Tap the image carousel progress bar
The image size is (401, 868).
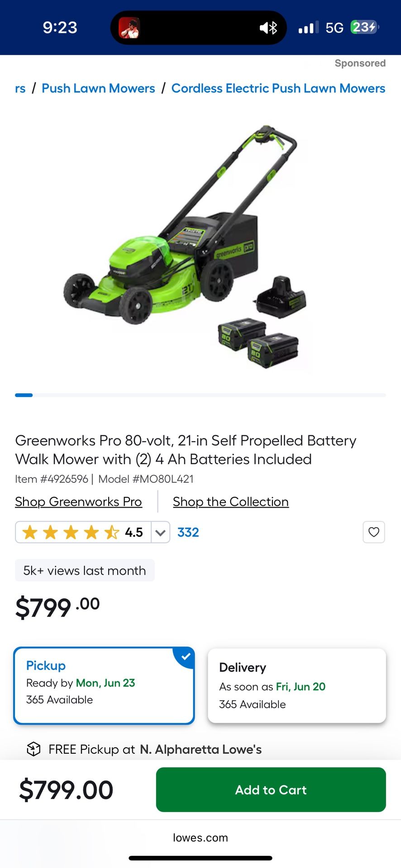(200, 395)
